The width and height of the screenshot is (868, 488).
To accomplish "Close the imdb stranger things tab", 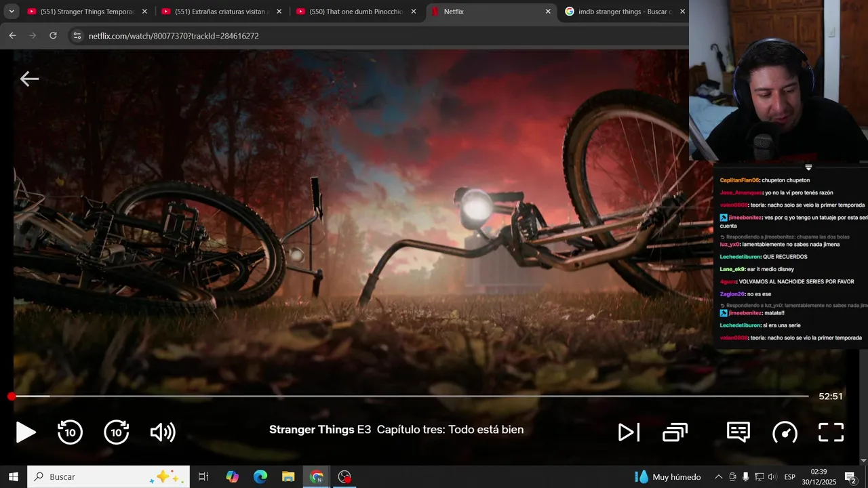I will pos(682,12).
